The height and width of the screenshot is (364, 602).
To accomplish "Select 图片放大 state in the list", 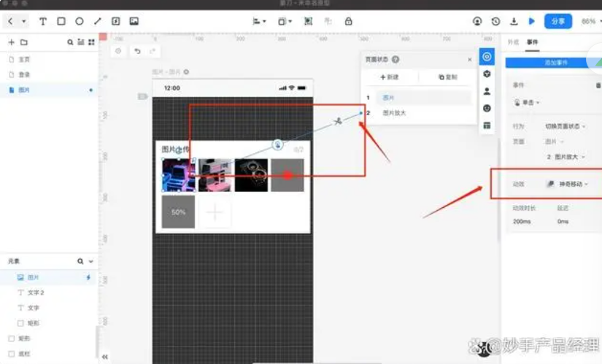I will click(x=394, y=113).
